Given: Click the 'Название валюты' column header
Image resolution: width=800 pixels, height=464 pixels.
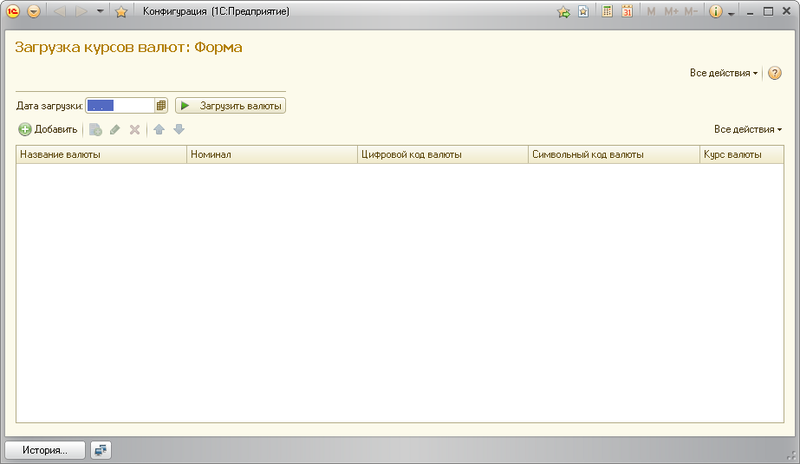Looking at the screenshot, I should pyautogui.click(x=102, y=155).
